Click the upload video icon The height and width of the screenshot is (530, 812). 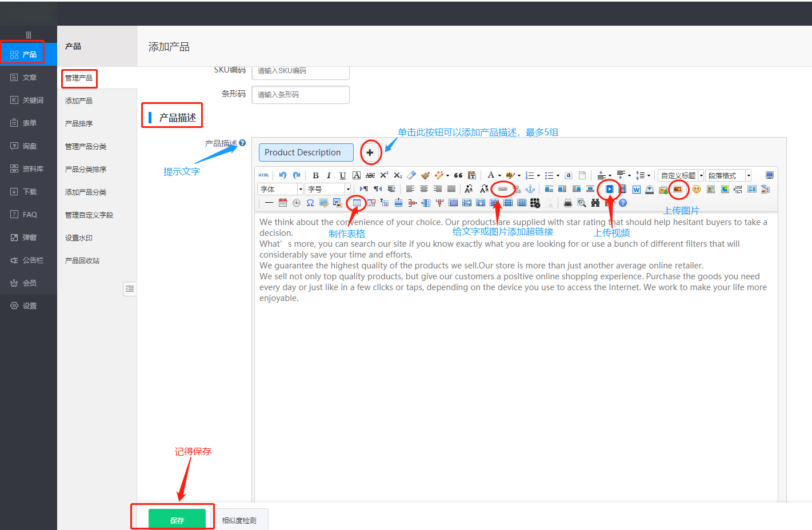pos(609,189)
